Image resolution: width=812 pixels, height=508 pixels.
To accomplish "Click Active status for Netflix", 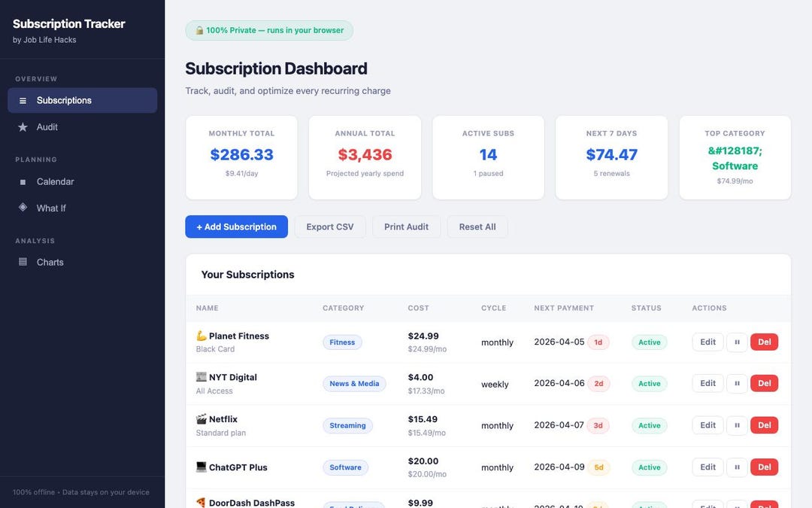I will 650,425.
